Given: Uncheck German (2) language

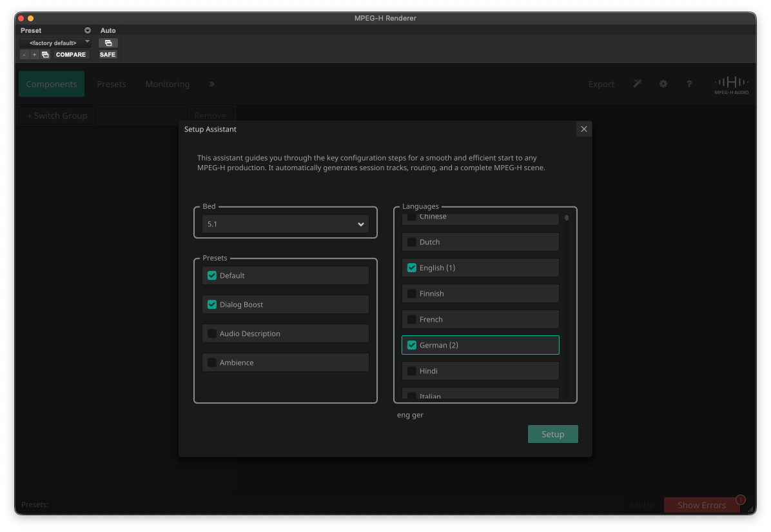Looking at the screenshot, I should [412, 345].
